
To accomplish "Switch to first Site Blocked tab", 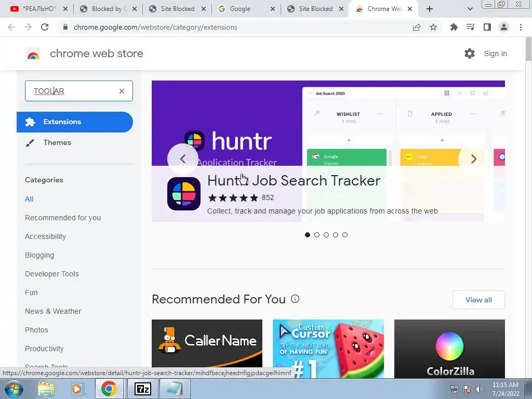I will click(177, 9).
